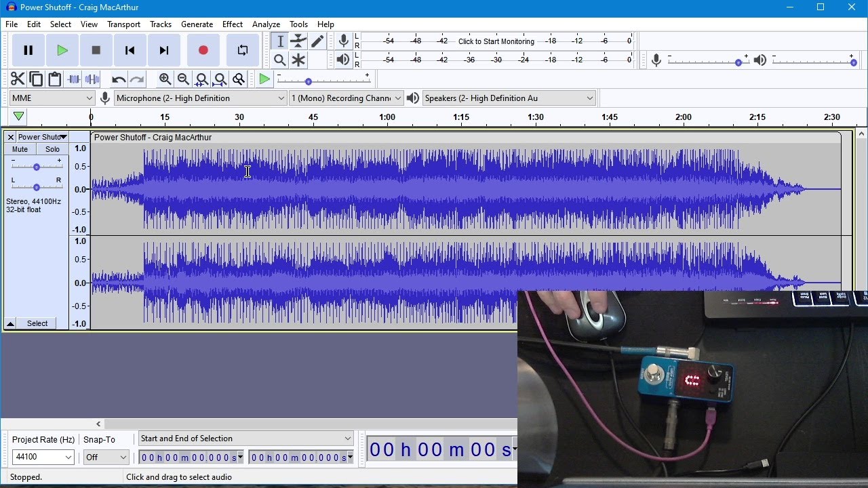The width and height of the screenshot is (868, 488).
Task: Click the Paste clipboard icon
Action: [x=54, y=79]
